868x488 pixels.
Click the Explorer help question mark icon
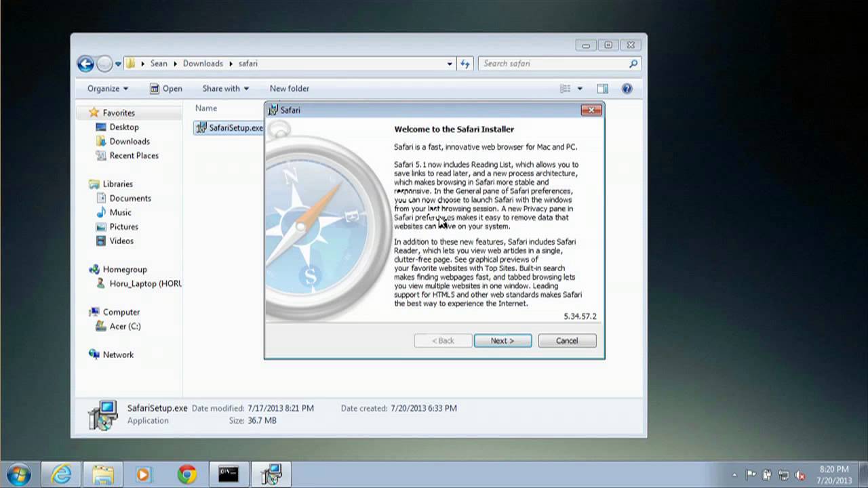point(627,89)
